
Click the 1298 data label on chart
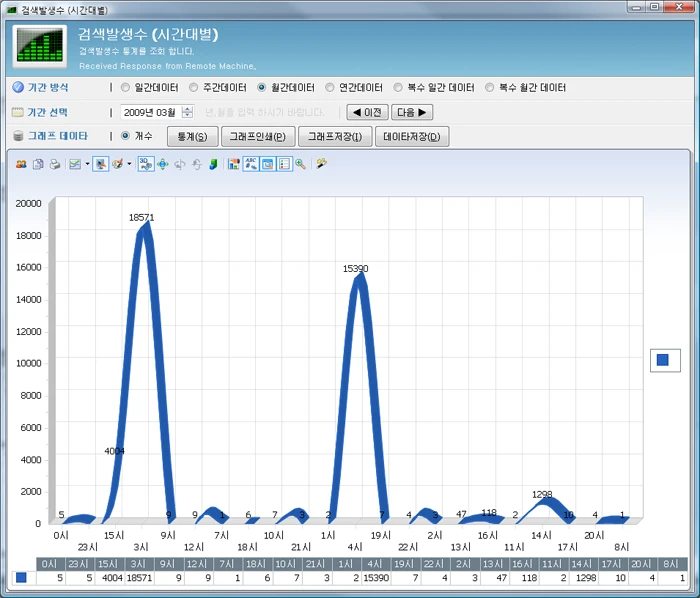542,494
